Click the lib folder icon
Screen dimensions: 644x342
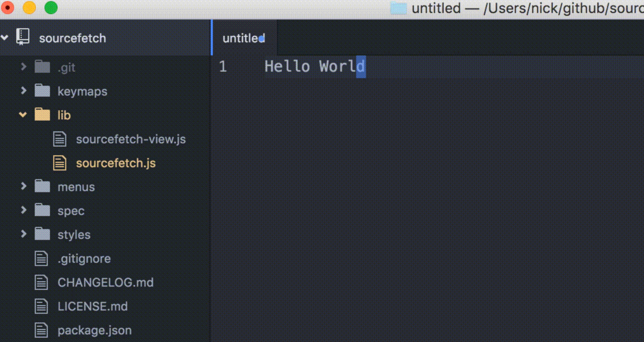(42, 114)
